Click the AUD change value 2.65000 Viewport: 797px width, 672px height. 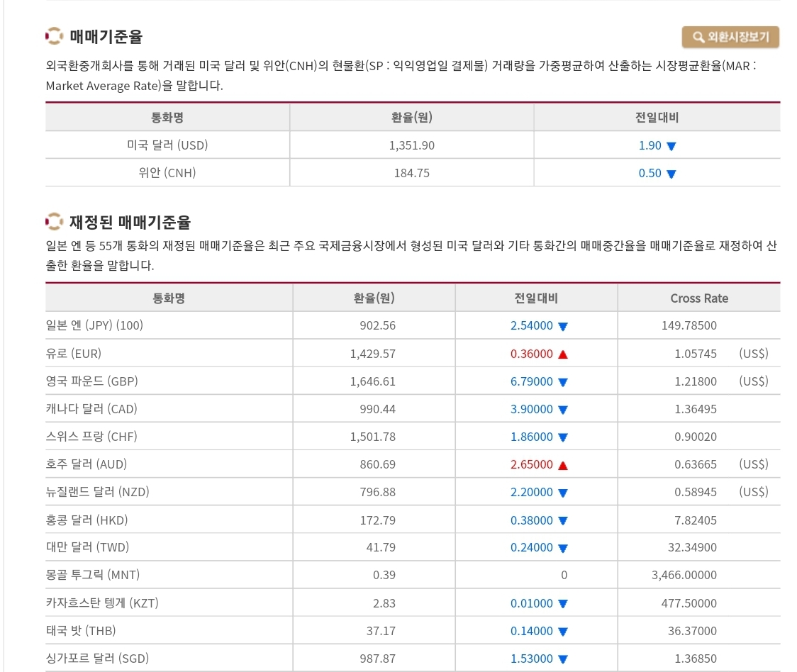[x=531, y=464]
